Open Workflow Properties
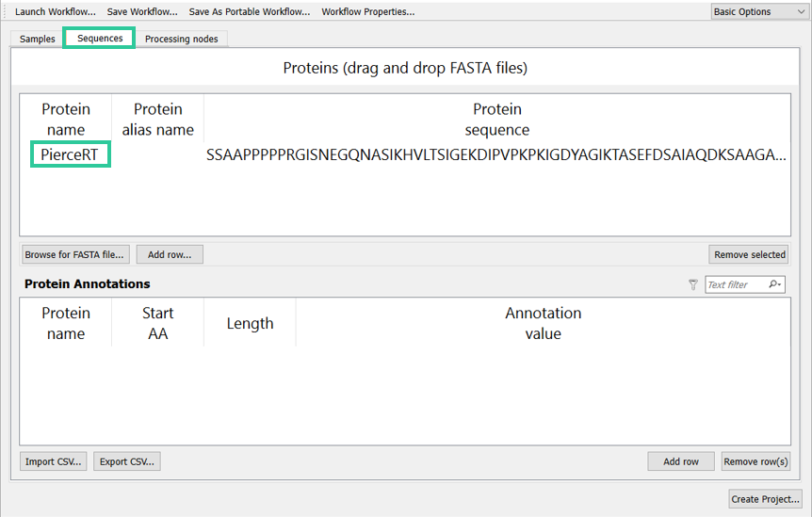Screen dimensions: 812x517 pyautogui.click(x=367, y=12)
